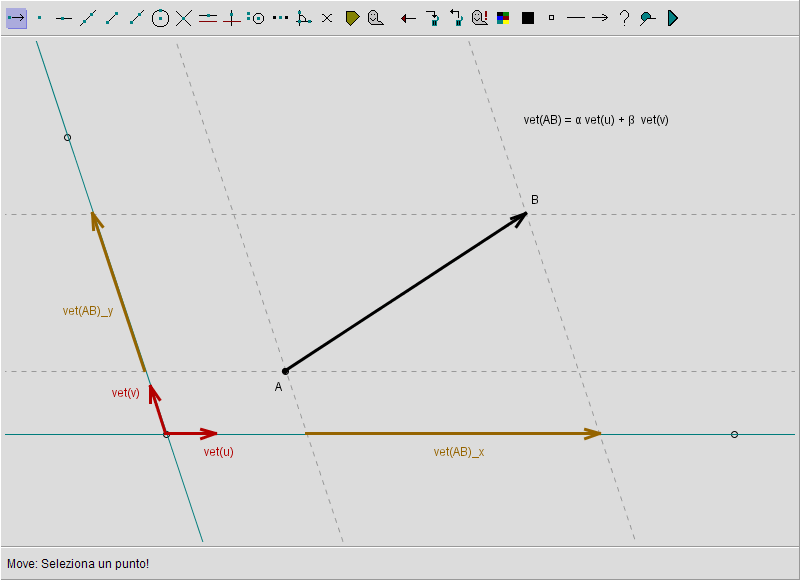This screenshot has height=580, width=800.
Task: Click the vet(AB)_y label
Action: click(88, 311)
